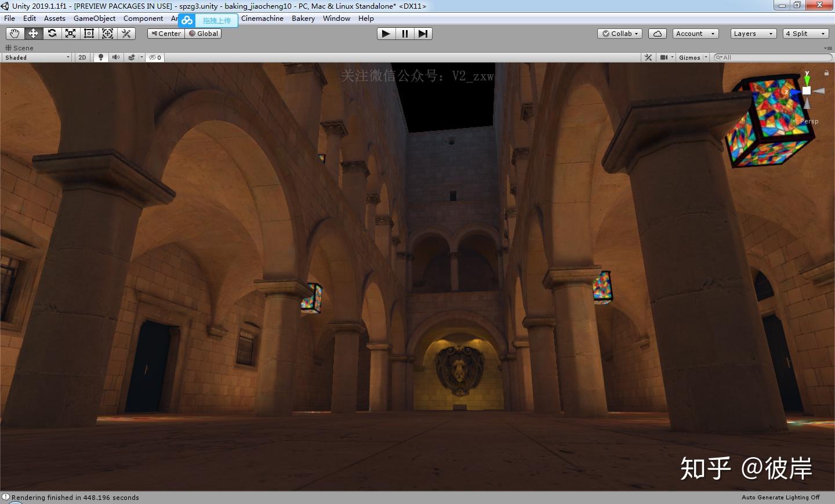The image size is (835, 504).
Task: Open the Gizmos dropdown
Action: click(693, 57)
